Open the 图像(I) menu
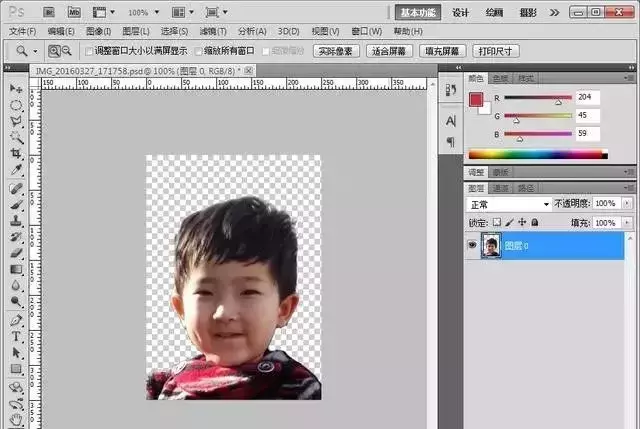 (x=99, y=31)
